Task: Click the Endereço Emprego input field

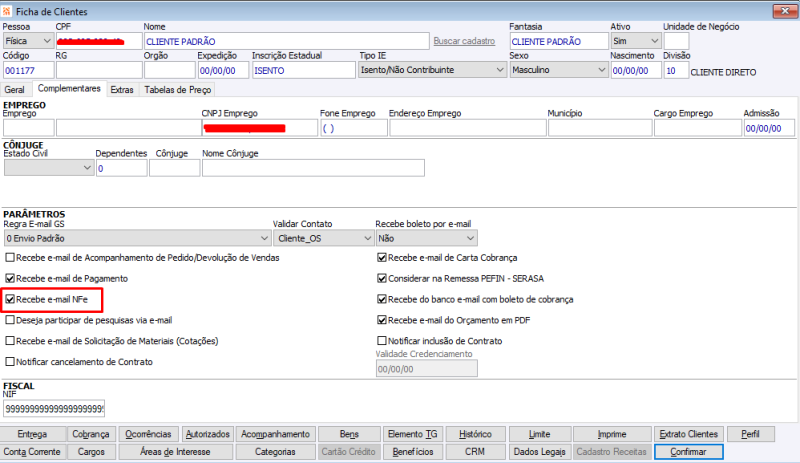Action: tap(468, 128)
